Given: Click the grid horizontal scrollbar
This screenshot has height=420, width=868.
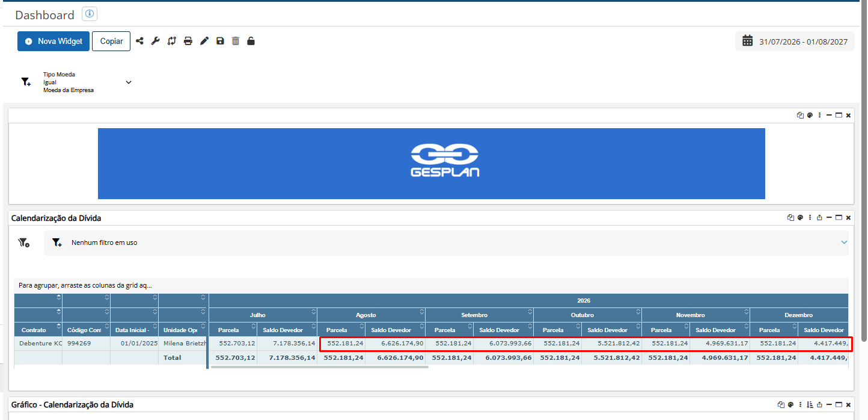Looking at the screenshot, I should click(x=319, y=366).
